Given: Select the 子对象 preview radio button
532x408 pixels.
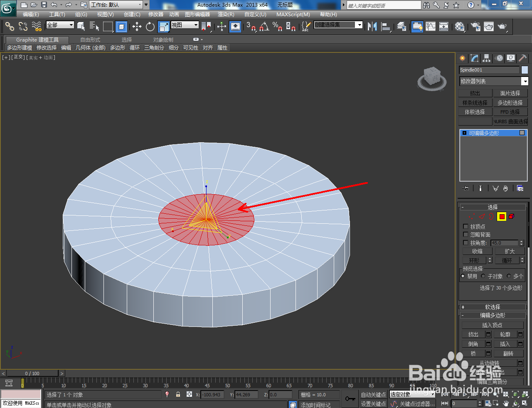Looking at the screenshot, I should tap(483, 276).
